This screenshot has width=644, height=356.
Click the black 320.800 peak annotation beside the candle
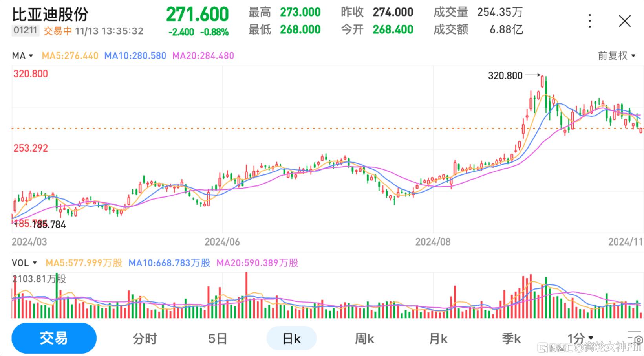pyautogui.click(x=505, y=75)
